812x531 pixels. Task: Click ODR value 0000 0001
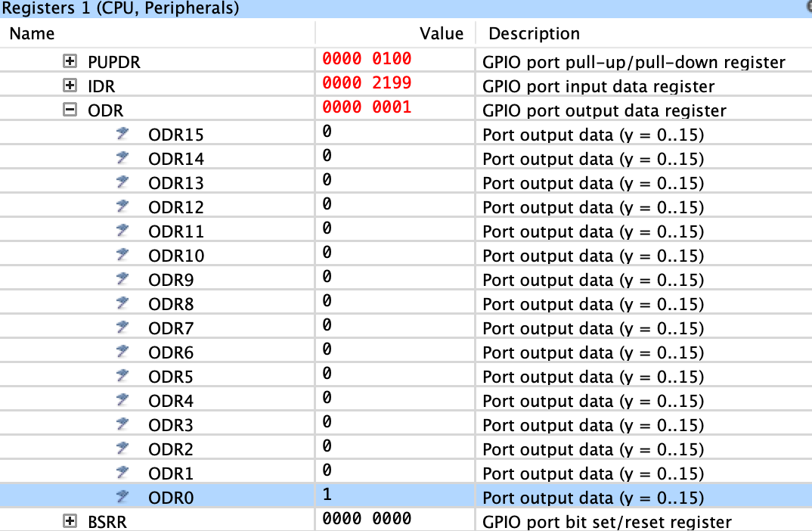[367, 107]
